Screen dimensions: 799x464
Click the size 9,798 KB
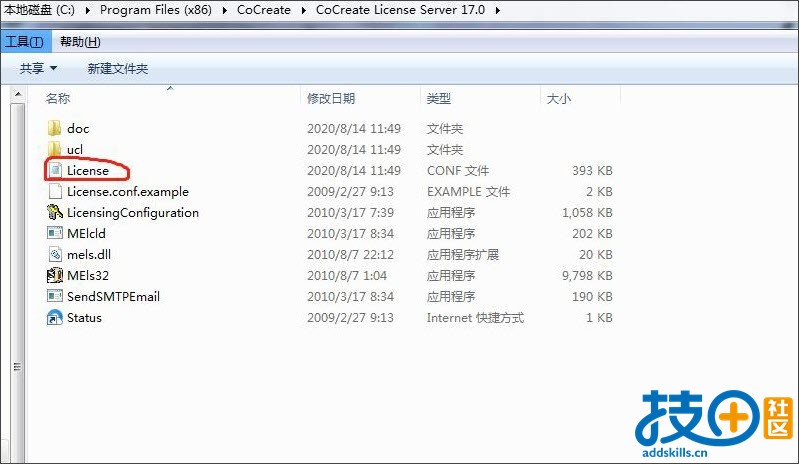(x=587, y=276)
